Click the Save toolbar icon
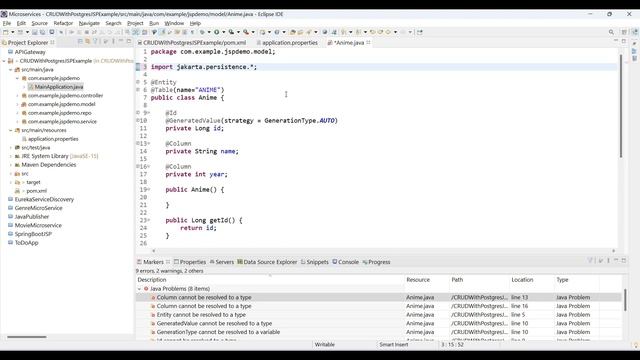Screen dimensions: 640x360 [x=35, y=32]
